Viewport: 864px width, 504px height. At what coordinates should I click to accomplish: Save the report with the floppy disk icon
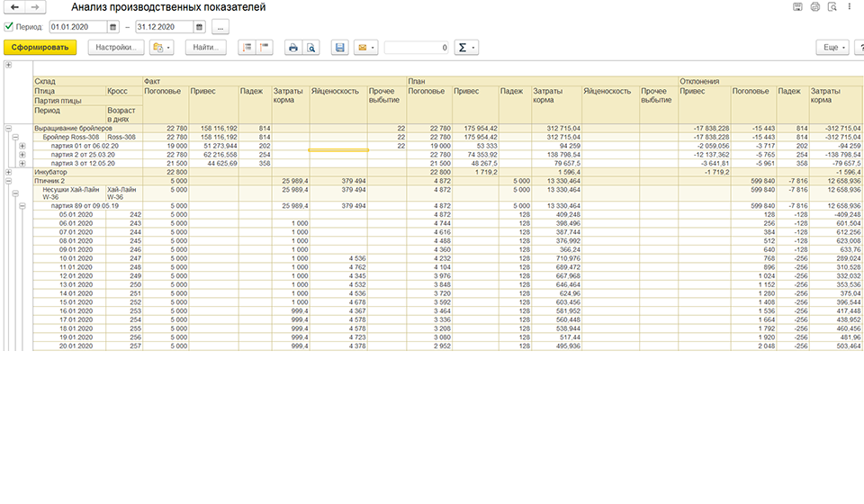tap(340, 48)
